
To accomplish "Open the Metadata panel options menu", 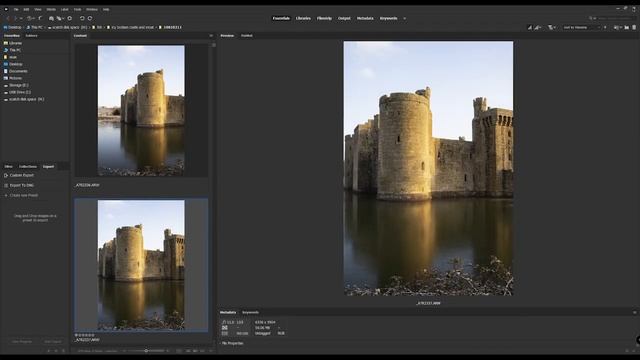I will click(x=635, y=312).
